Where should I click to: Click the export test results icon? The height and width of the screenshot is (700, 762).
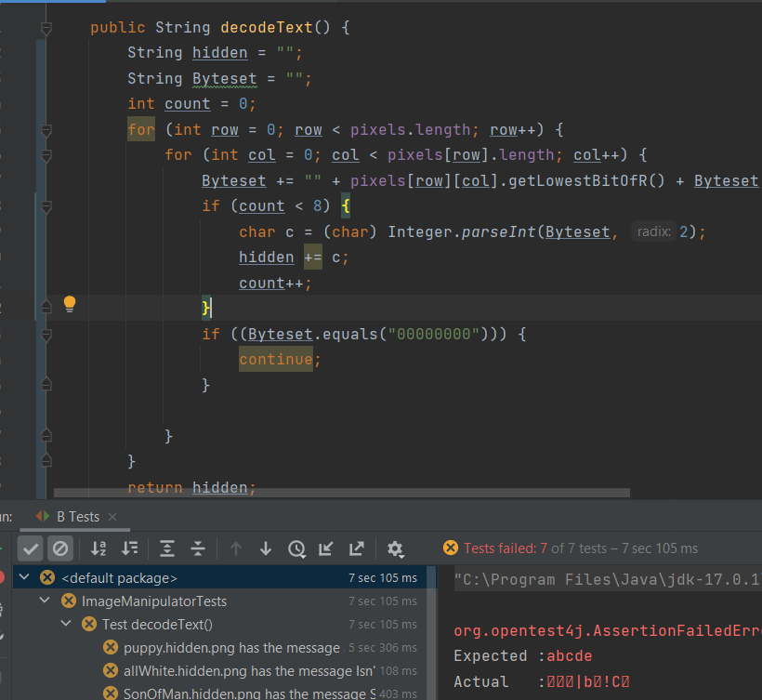click(357, 548)
